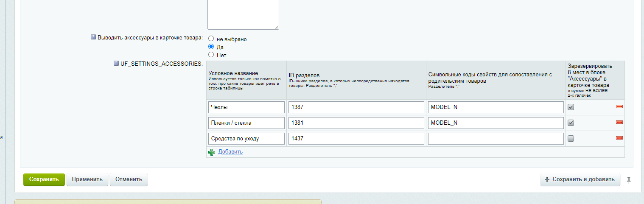Click the Применить button
Screen dimensions: 644x204
[87, 179]
